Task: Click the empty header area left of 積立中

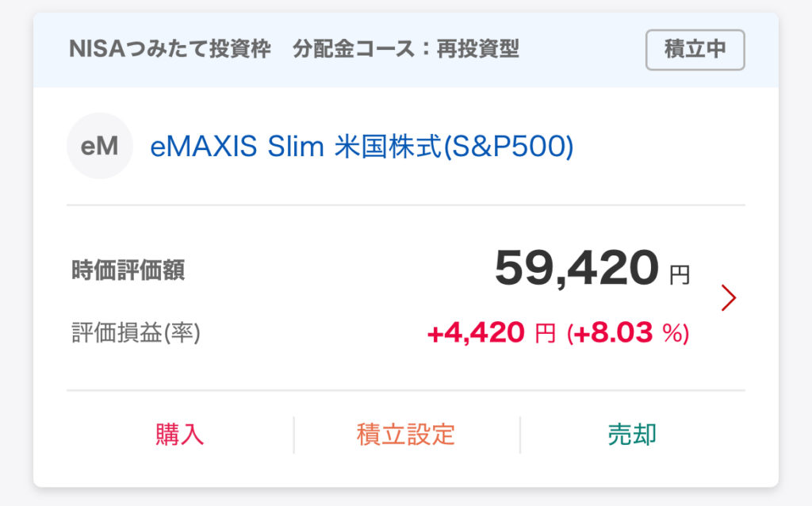Action: [583, 50]
